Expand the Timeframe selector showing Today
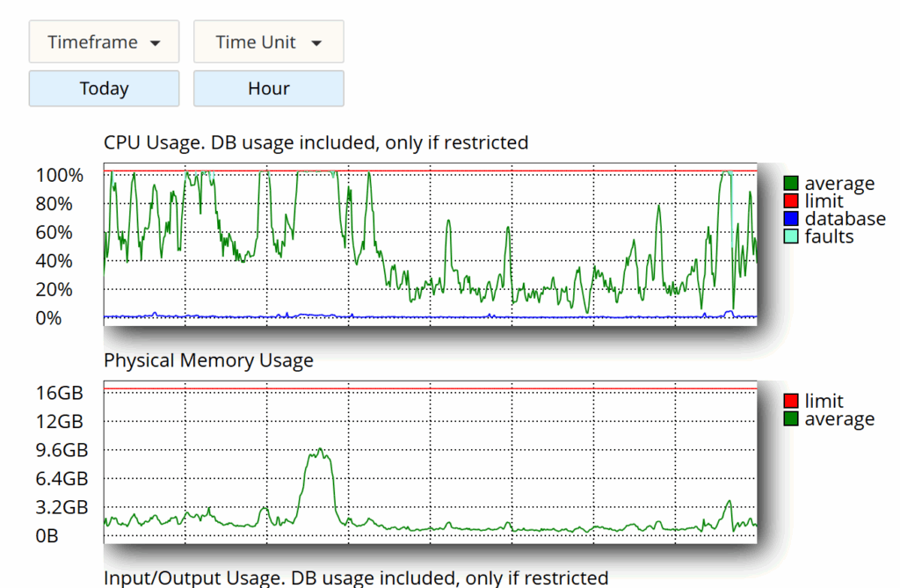The width and height of the screenshot is (900, 588). coord(104,41)
